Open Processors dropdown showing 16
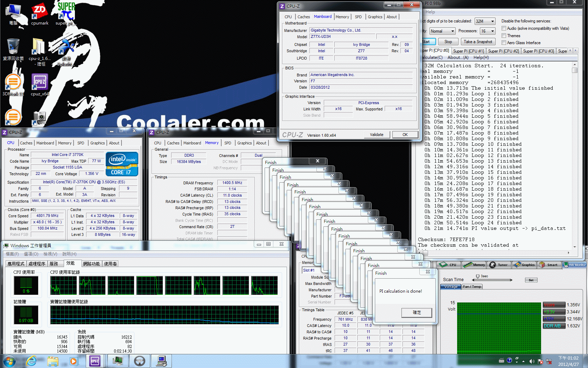 point(488,31)
